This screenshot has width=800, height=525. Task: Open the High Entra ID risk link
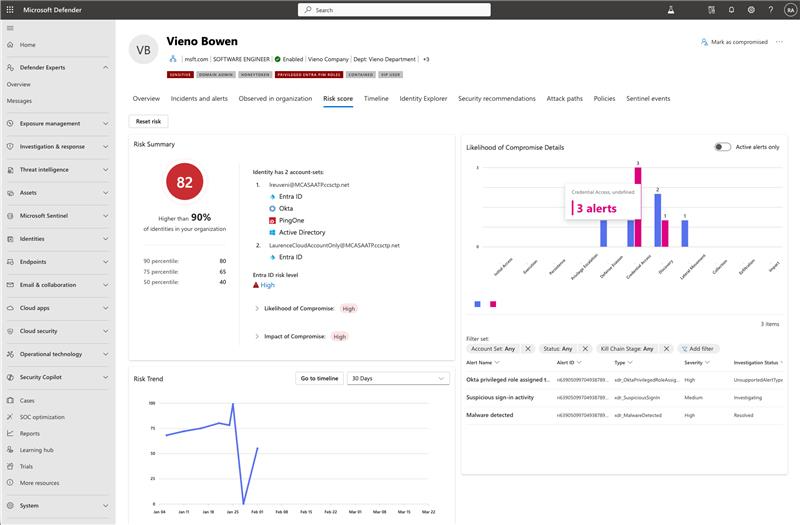pyautogui.click(x=267, y=285)
